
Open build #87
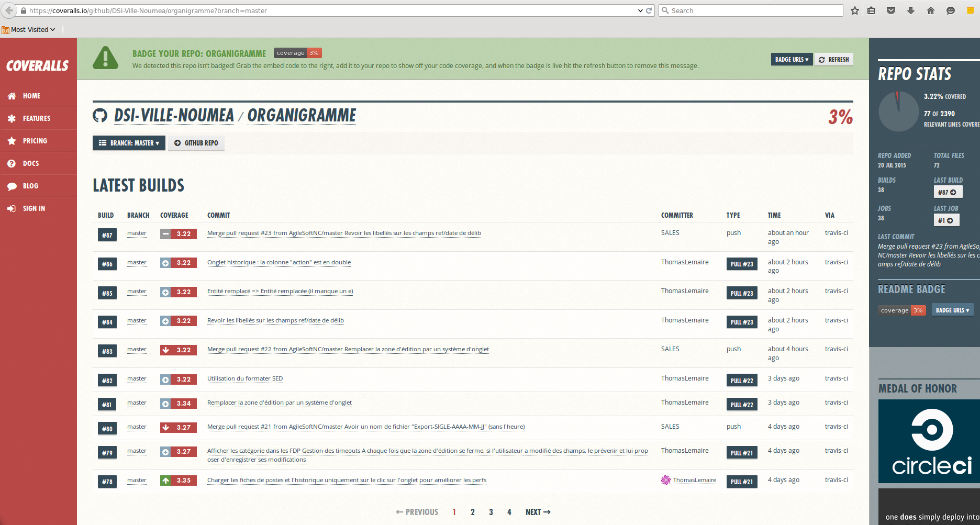(x=107, y=235)
